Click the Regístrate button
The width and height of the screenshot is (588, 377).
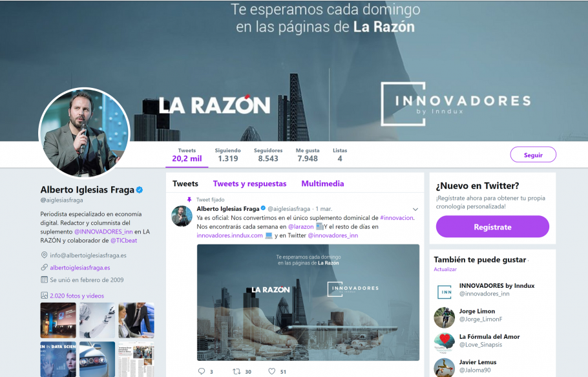coord(492,226)
